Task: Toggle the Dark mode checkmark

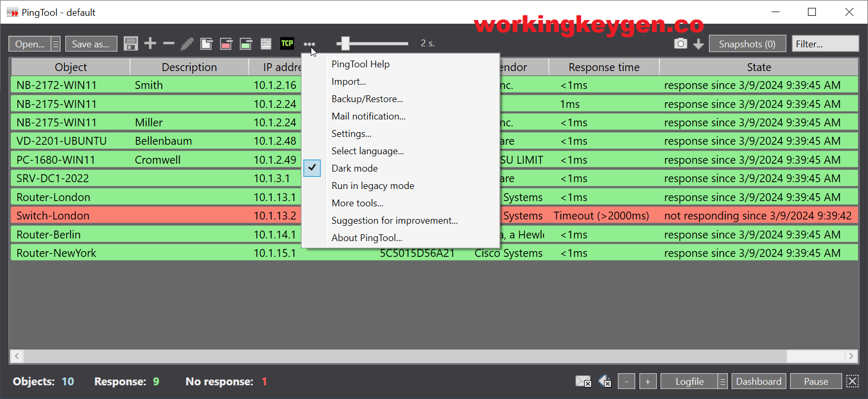Action: [312, 168]
